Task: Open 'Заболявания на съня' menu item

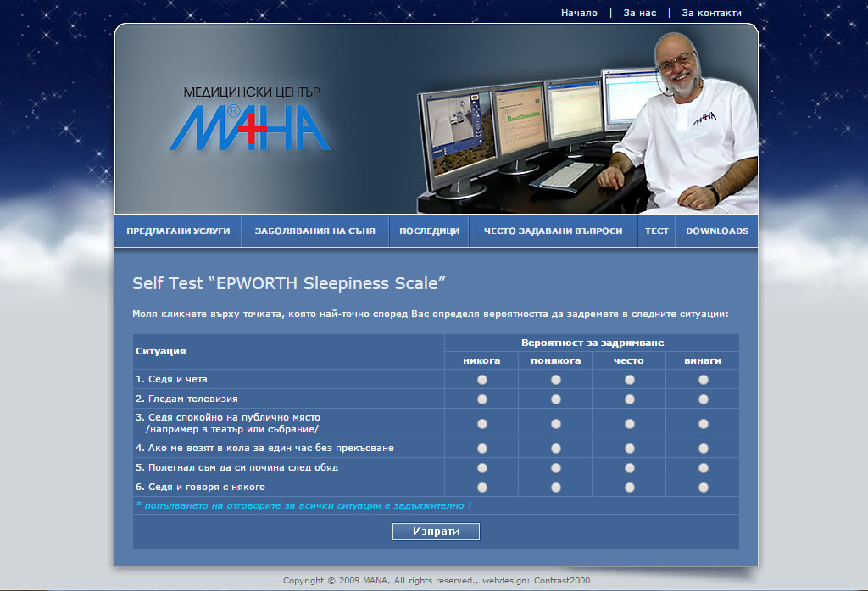Action: (x=314, y=231)
